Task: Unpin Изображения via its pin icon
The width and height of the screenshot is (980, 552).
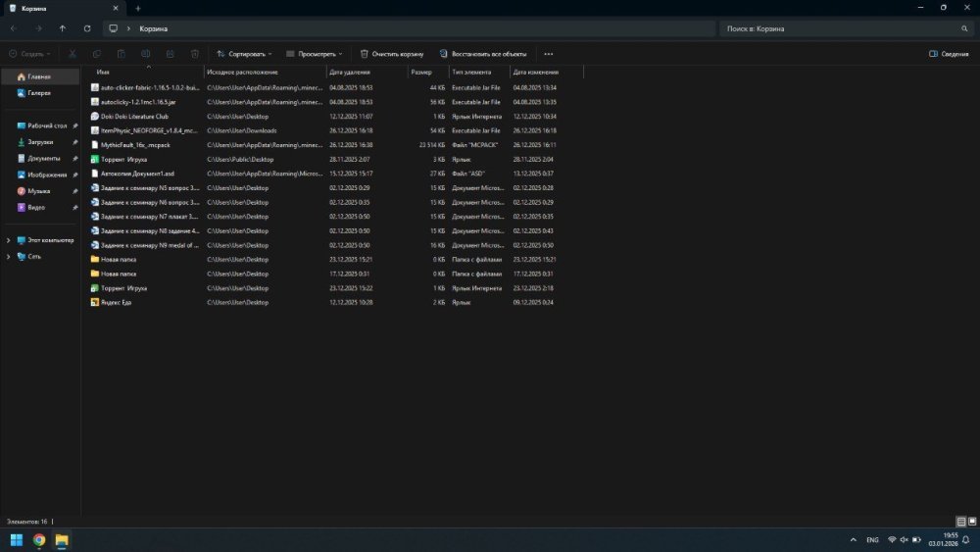Action: [x=75, y=175]
